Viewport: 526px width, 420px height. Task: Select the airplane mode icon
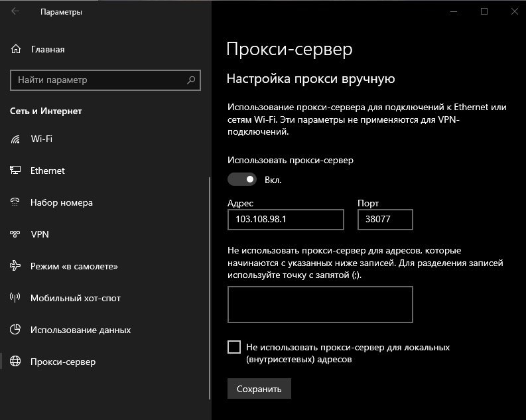pos(15,266)
